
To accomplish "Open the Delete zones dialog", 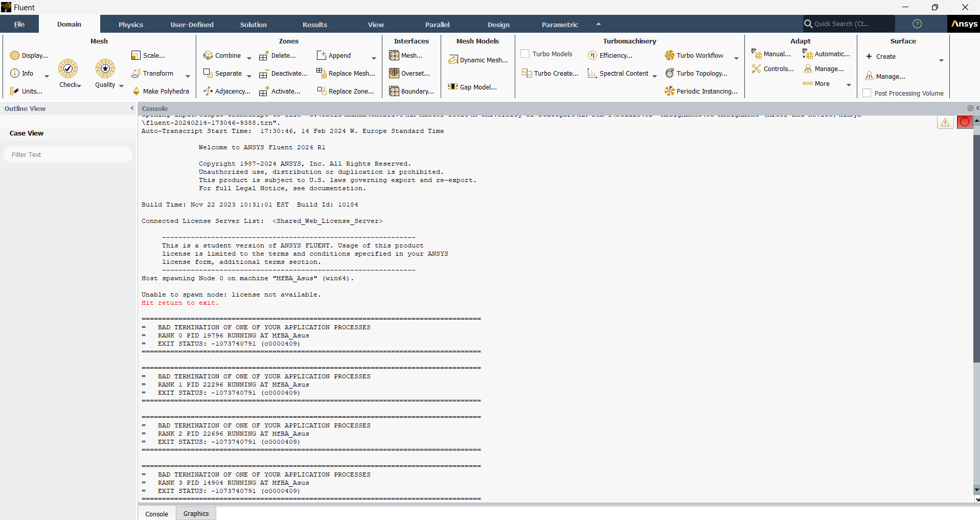I will coord(278,55).
